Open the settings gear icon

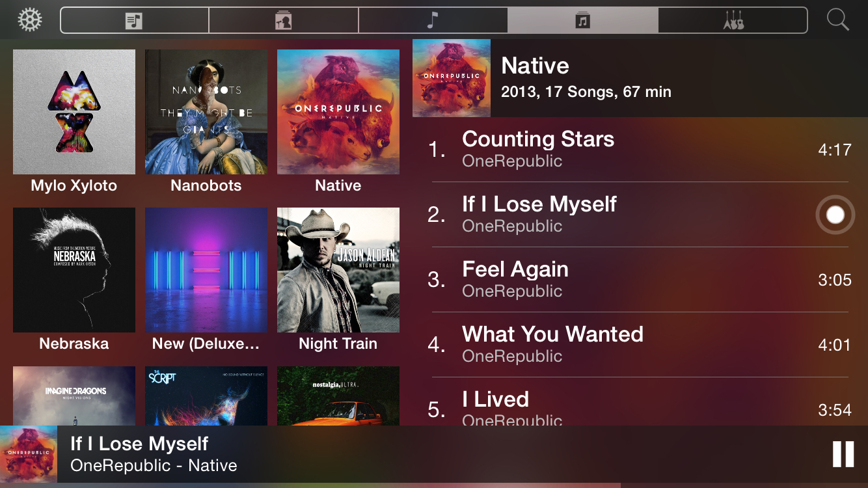[30, 20]
